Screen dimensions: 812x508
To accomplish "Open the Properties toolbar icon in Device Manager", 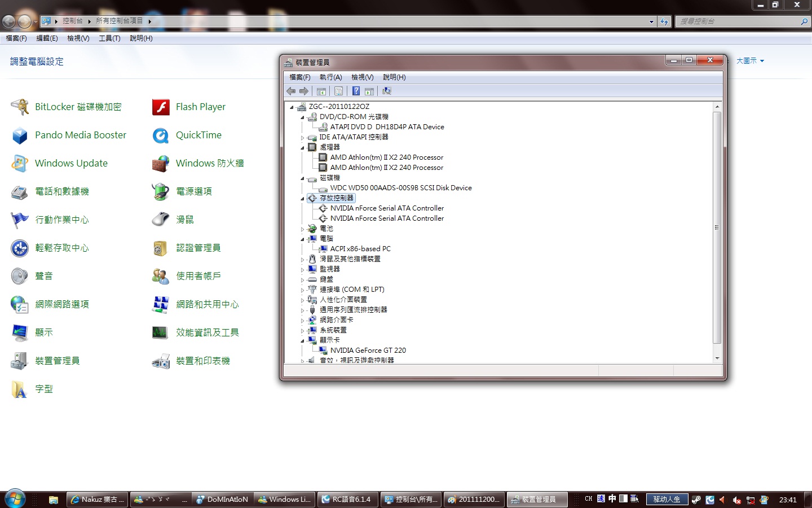I will pyautogui.click(x=338, y=91).
